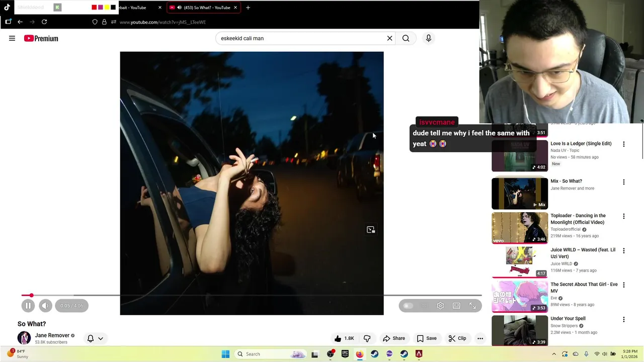Seek on the video progress bar
Viewport: 644px width, 362px height.
(252, 296)
